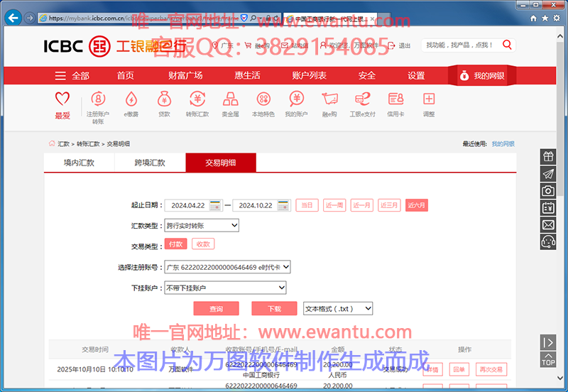Viewport: 568px width, 392px height.
Task: Switch to the 交易明细 tab
Action: 221,163
